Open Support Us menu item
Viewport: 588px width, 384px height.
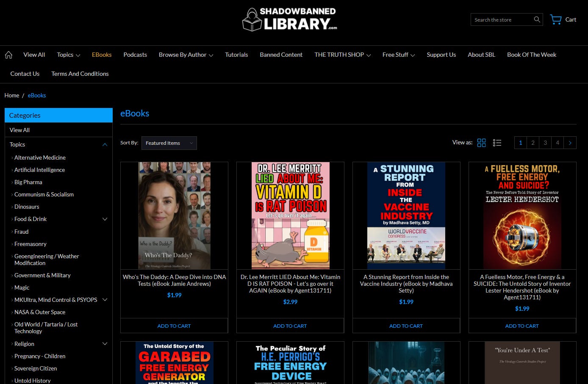coord(441,55)
